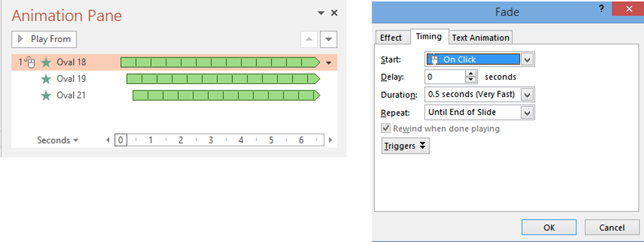This screenshot has width=644, height=242.
Task: Open the Start dropdown showing On Click
Action: (527, 60)
